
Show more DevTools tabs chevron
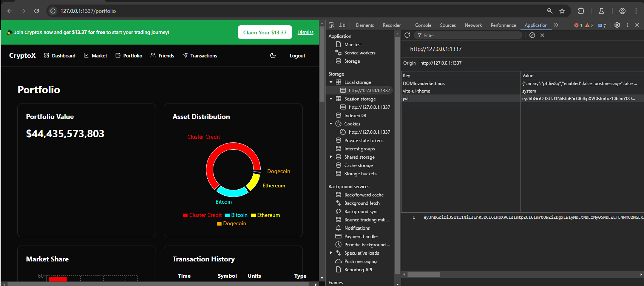coord(556,25)
